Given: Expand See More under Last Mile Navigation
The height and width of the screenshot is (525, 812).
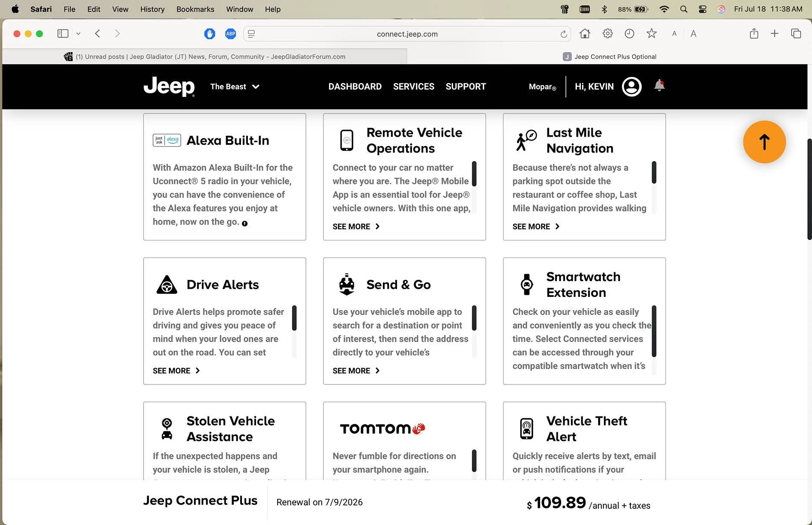Looking at the screenshot, I should point(536,226).
